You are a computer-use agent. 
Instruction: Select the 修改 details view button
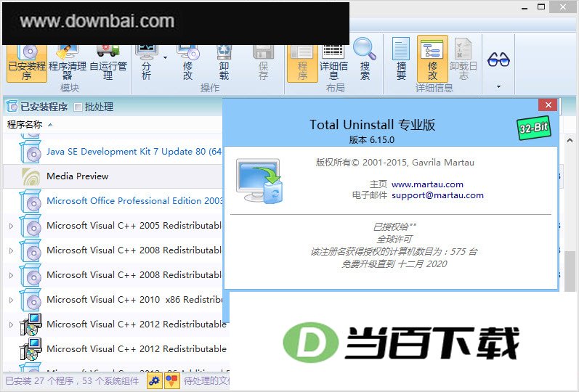point(432,59)
